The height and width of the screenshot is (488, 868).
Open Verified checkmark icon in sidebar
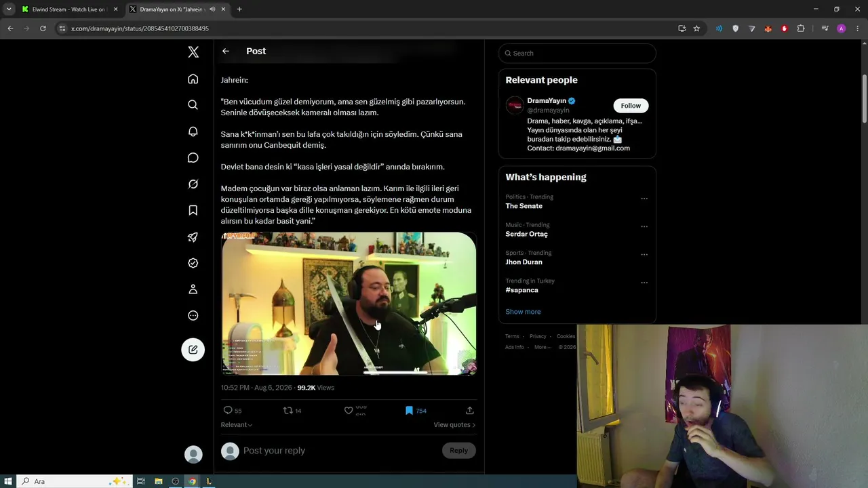pyautogui.click(x=193, y=263)
